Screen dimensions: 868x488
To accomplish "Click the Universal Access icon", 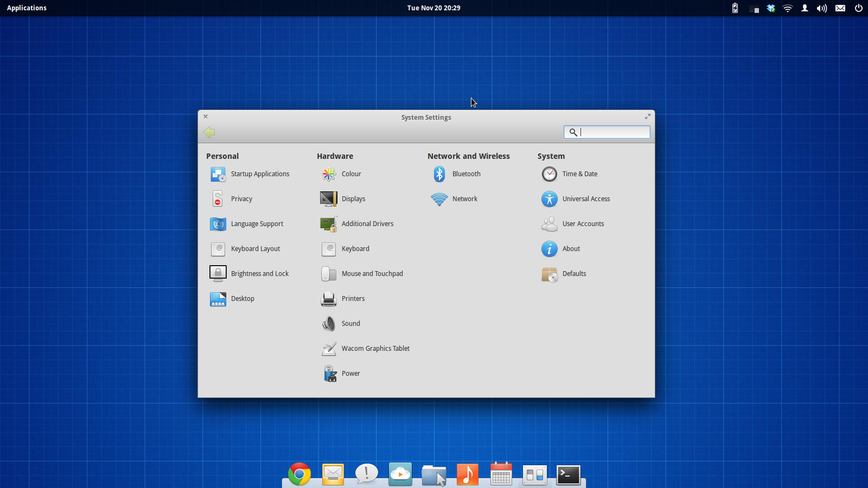I will tap(550, 199).
